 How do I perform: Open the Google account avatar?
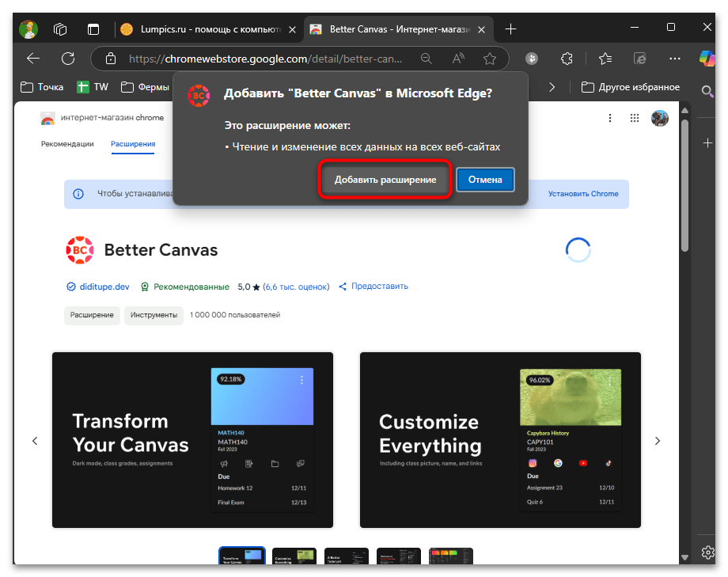pos(660,118)
